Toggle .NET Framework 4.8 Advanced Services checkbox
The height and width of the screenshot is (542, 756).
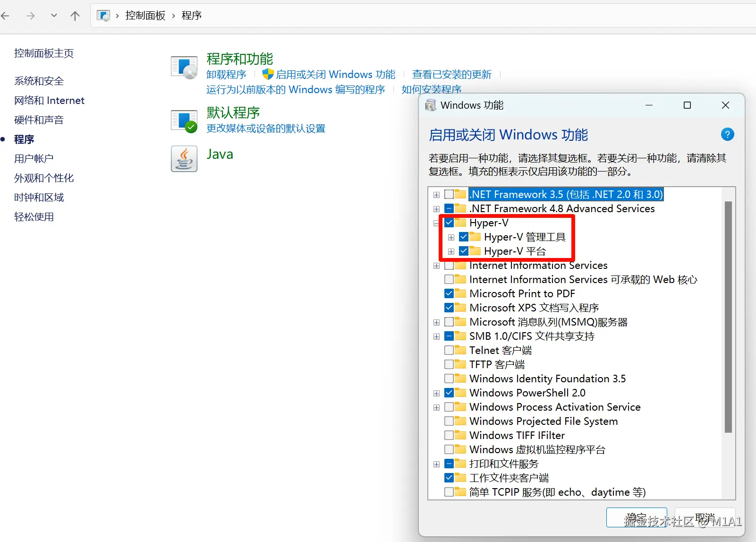[449, 208]
